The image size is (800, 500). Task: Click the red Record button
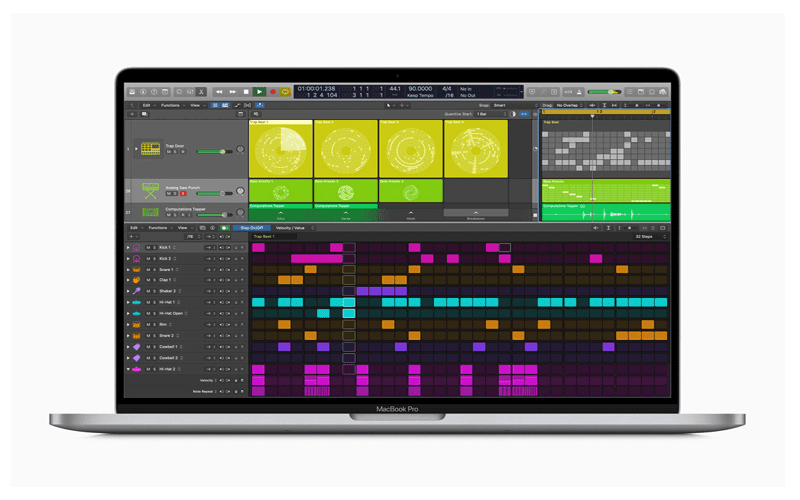click(273, 91)
